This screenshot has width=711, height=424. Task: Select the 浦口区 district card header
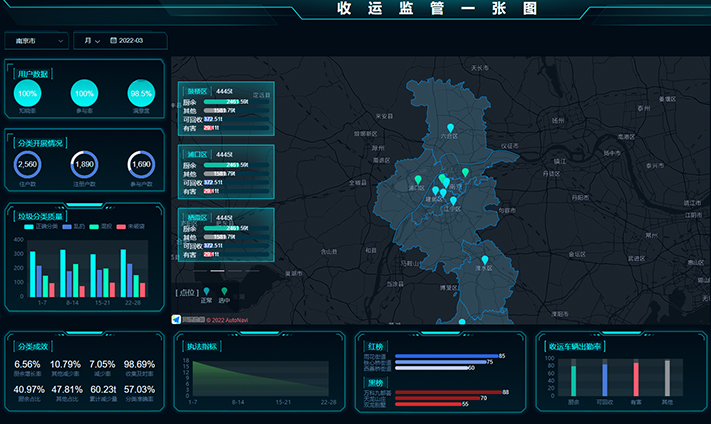pos(196,154)
